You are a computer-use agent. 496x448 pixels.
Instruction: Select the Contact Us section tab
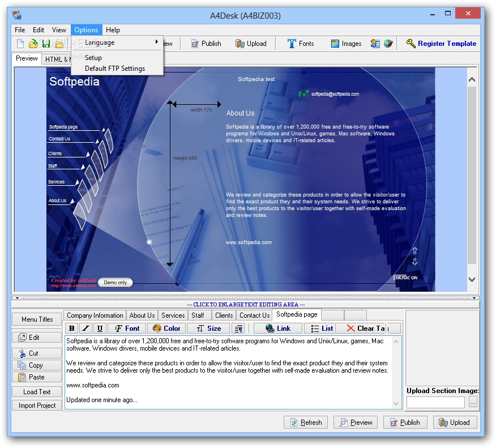tap(255, 315)
